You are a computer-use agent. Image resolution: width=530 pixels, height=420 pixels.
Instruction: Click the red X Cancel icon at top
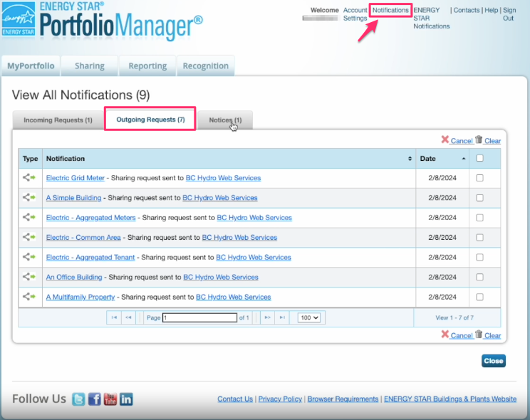point(445,140)
